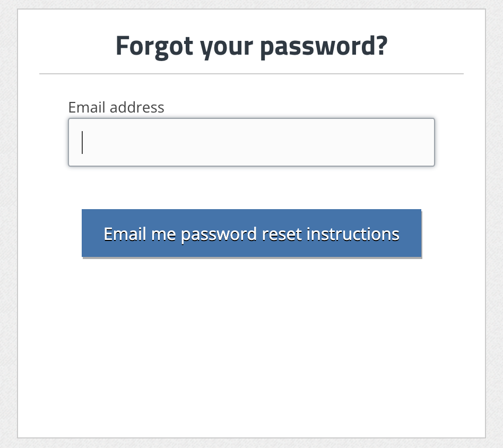
Task: Select the Email address label text
Action: click(116, 107)
